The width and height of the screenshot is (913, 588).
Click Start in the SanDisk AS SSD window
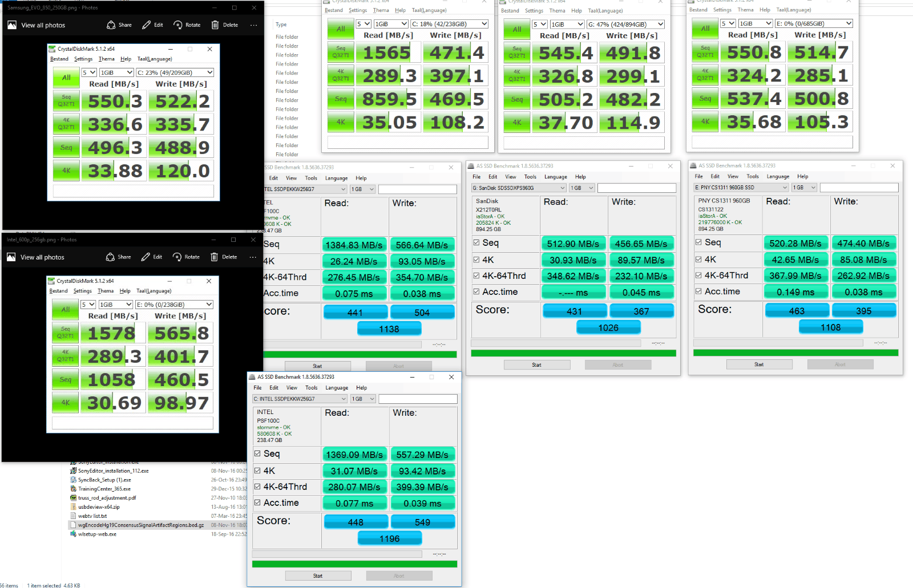(537, 365)
